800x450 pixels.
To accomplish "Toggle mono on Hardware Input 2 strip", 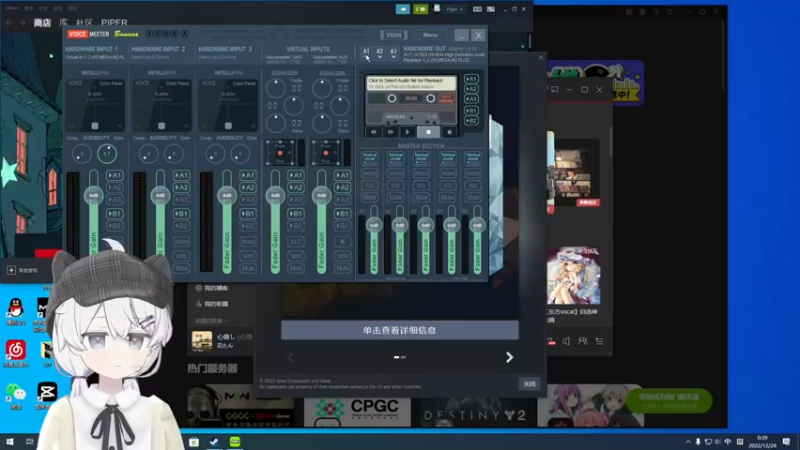I will pos(181,241).
